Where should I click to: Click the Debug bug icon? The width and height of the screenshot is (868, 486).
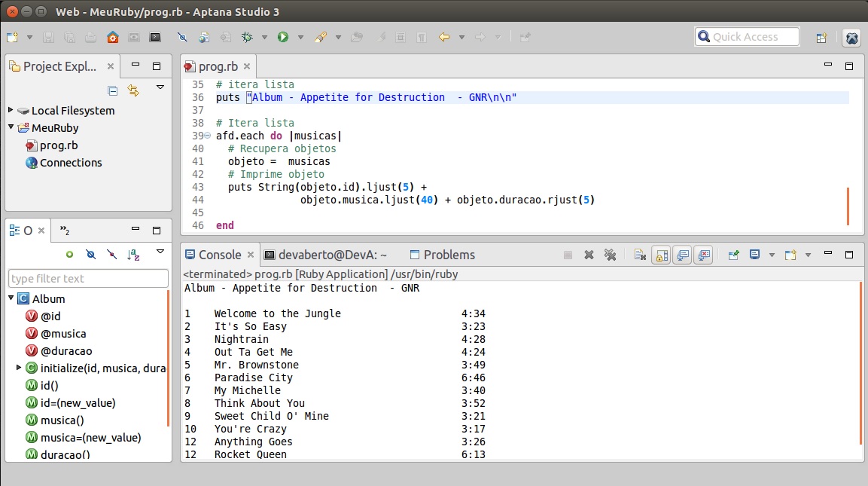[246, 37]
